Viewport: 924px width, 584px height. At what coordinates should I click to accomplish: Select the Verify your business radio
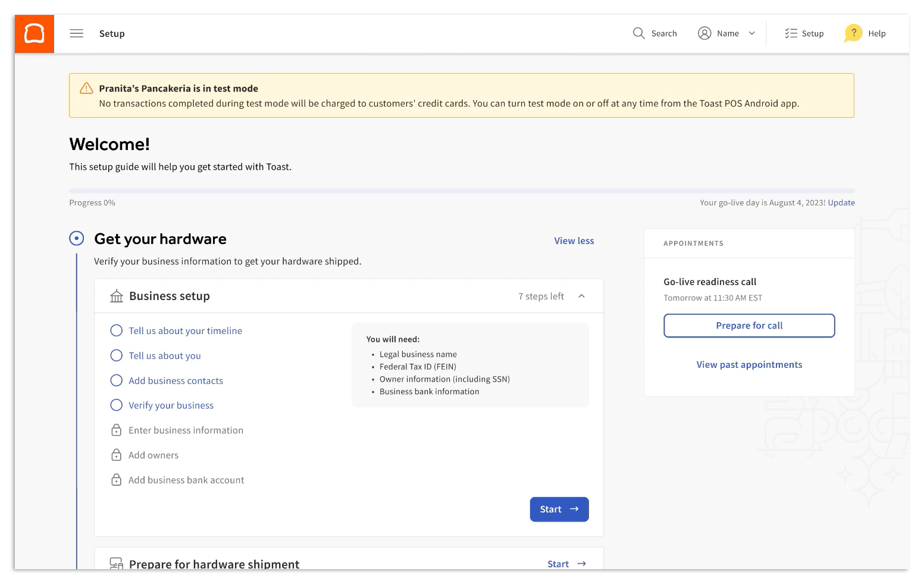117,405
